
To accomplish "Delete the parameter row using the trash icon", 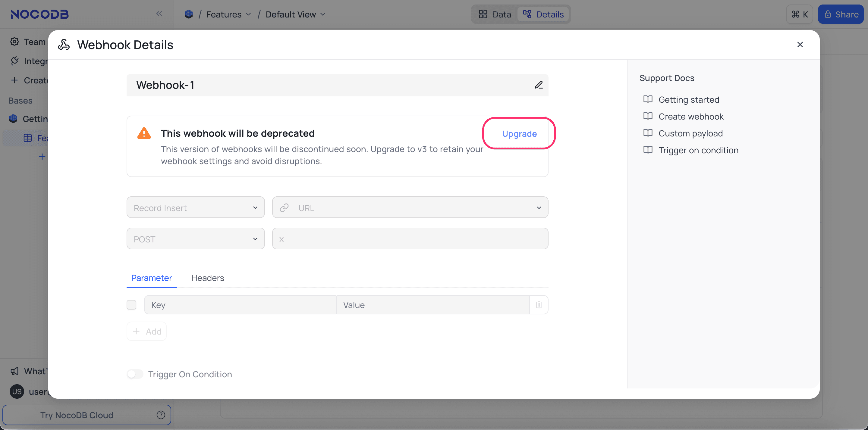I will [x=539, y=304].
